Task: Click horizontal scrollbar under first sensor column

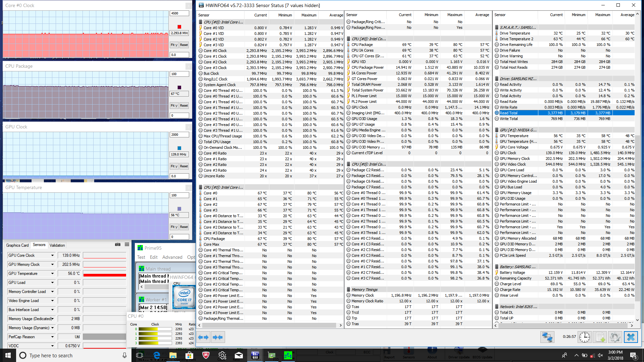Action: click(270, 325)
